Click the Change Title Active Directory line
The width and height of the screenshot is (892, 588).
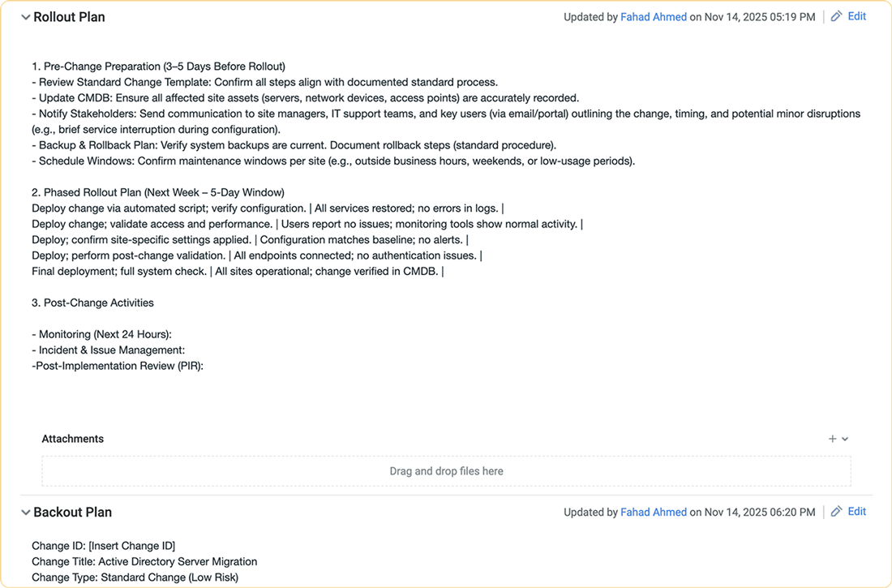pos(144,561)
